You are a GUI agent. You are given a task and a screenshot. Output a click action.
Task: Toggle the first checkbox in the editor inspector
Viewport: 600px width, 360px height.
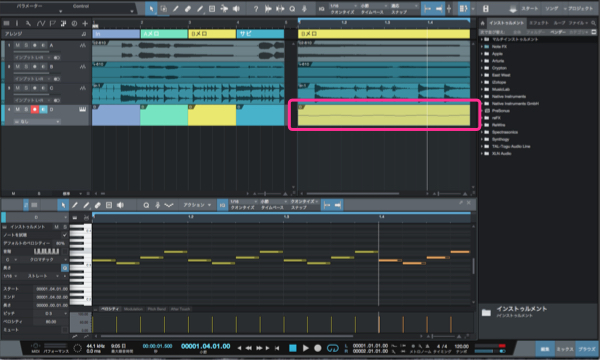click(x=64, y=235)
